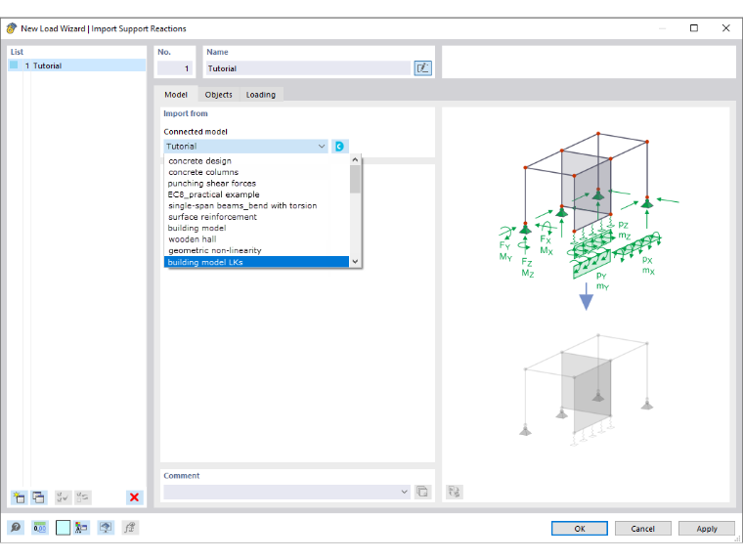Click the select all check icon
The image size is (743, 560).
click(x=62, y=497)
